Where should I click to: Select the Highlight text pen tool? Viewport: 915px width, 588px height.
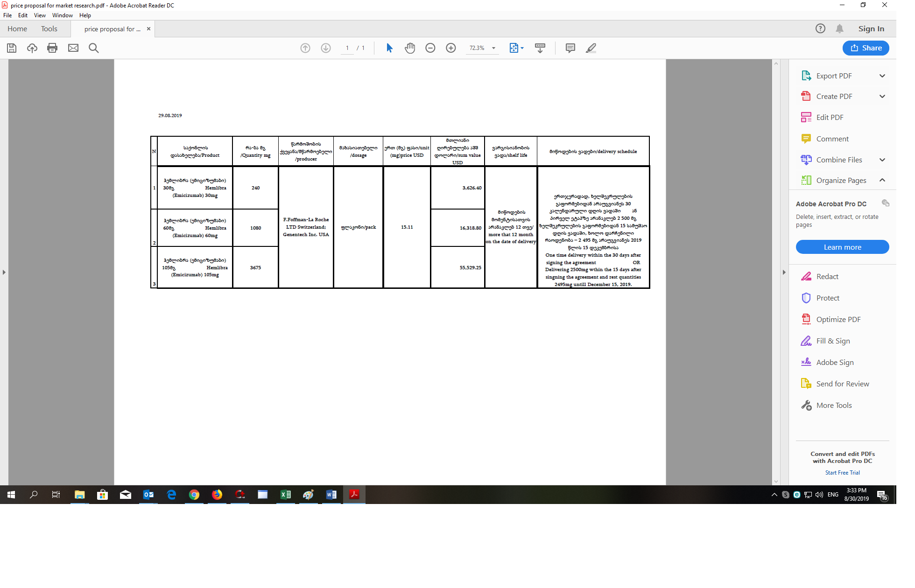(x=591, y=48)
